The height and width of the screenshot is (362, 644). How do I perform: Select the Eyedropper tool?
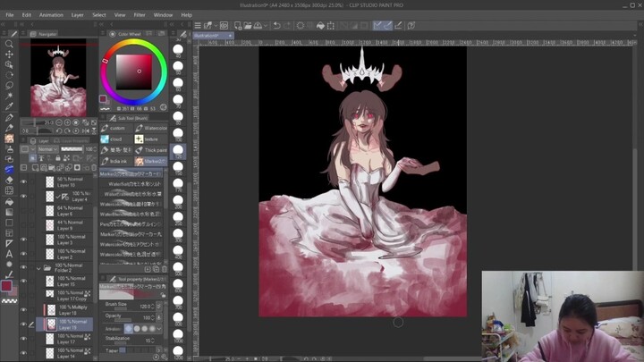pos(9,106)
